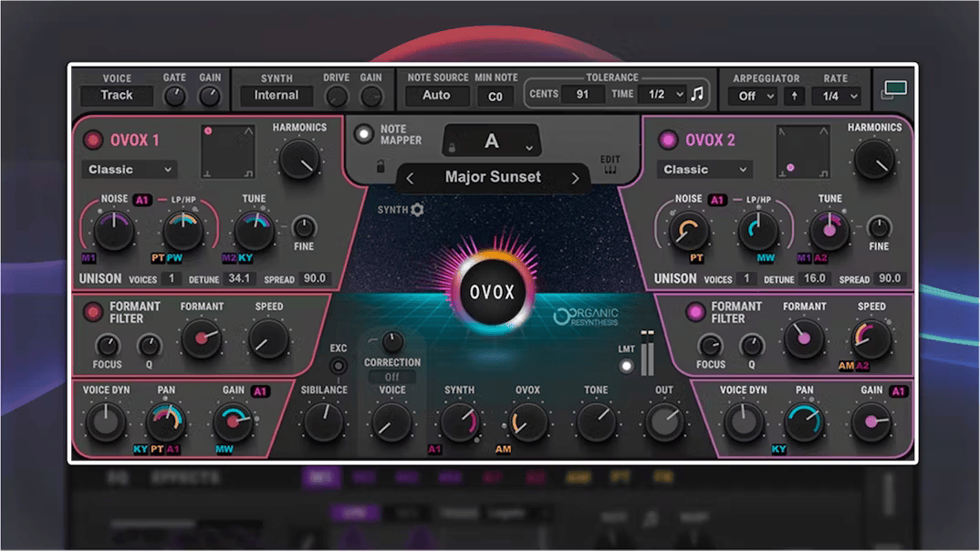Click the M1 tag under OVOX 1 Noise
Viewport: 980px width, 551px height.
(x=89, y=257)
